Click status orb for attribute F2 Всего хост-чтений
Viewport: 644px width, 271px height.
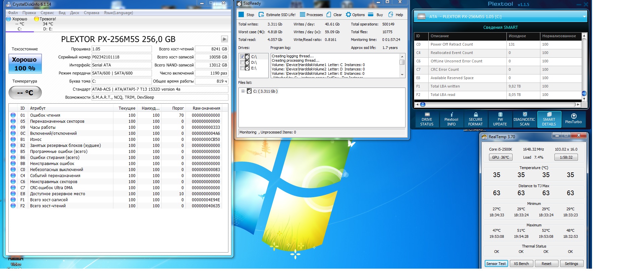[13, 206]
